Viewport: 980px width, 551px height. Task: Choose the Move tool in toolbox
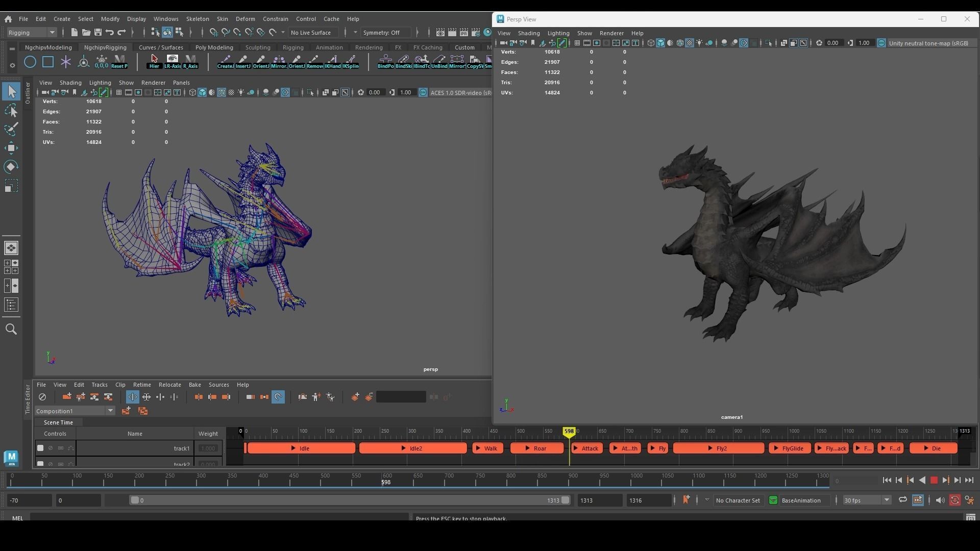(11, 148)
